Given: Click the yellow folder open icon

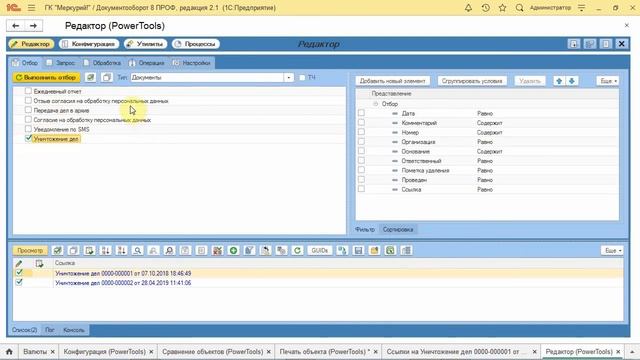Looking at the screenshot, I should 374,250.
